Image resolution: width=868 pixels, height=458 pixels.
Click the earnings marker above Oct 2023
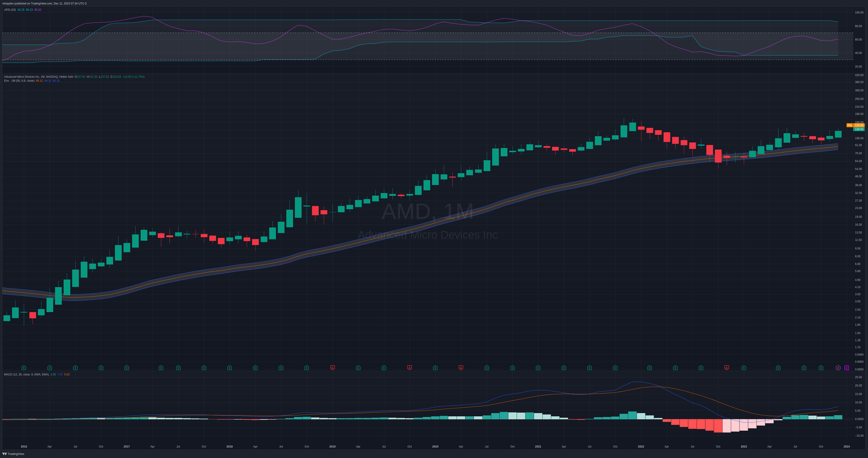pos(821,368)
